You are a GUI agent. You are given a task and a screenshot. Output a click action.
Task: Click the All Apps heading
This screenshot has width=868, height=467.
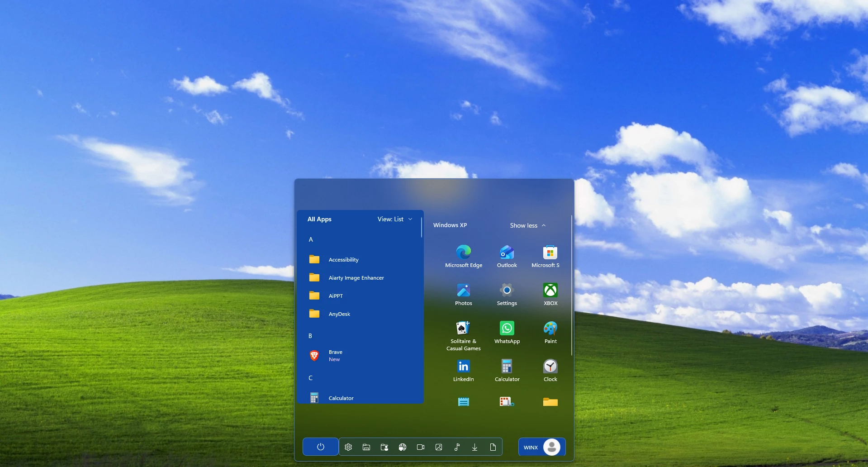[319, 219]
